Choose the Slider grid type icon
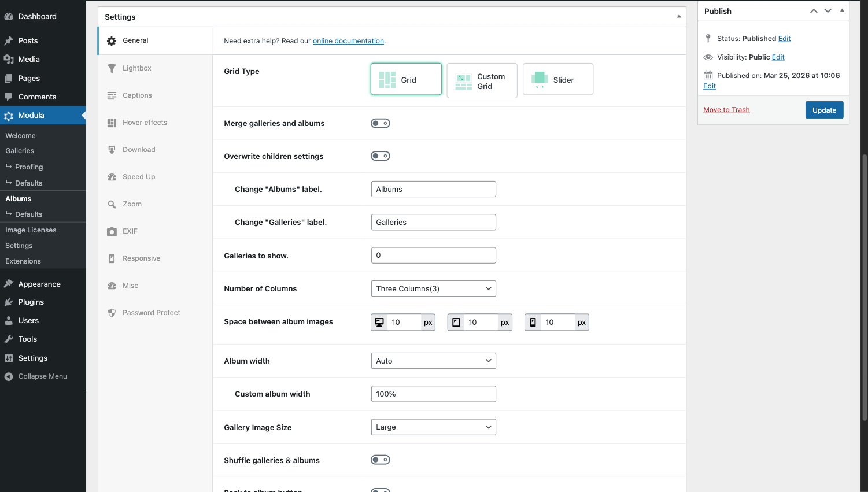This screenshot has width=868, height=492. tap(540, 80)
